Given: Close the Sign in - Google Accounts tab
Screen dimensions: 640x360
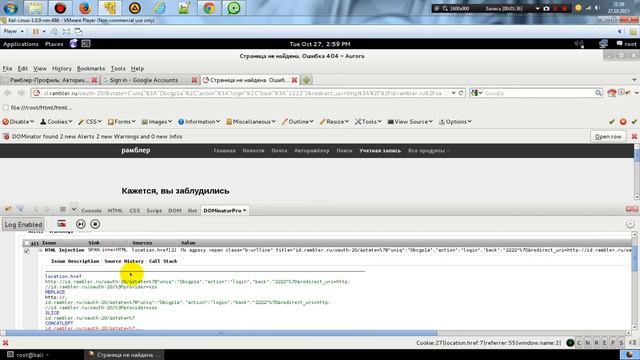Looking at the screenshot, I should [x=194, y=80].
